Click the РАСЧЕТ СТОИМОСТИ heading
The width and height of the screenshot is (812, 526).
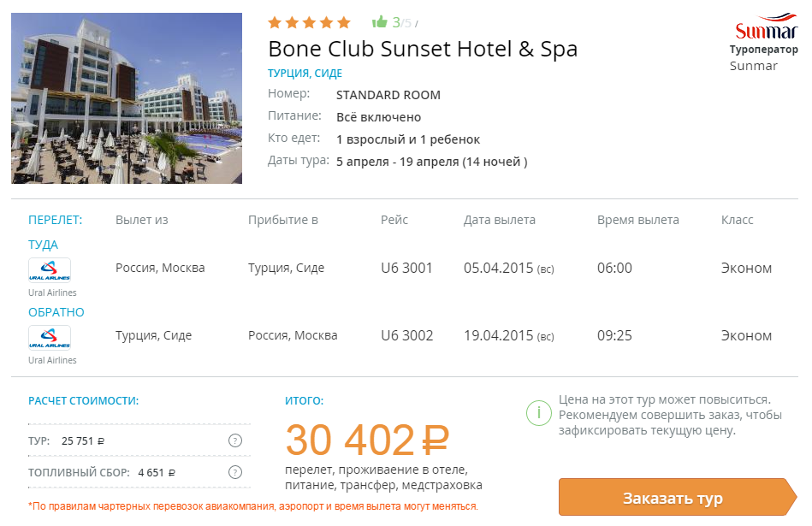83,401
